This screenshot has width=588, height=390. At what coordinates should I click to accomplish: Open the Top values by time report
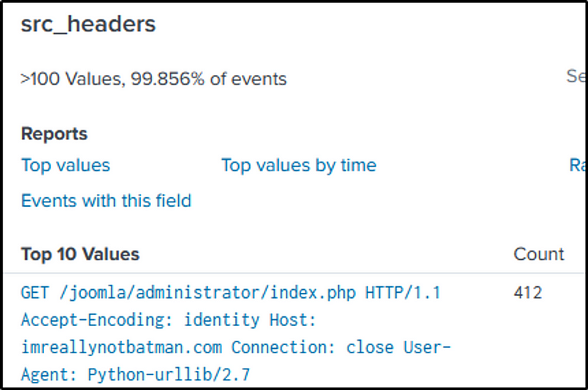(298, 166)
